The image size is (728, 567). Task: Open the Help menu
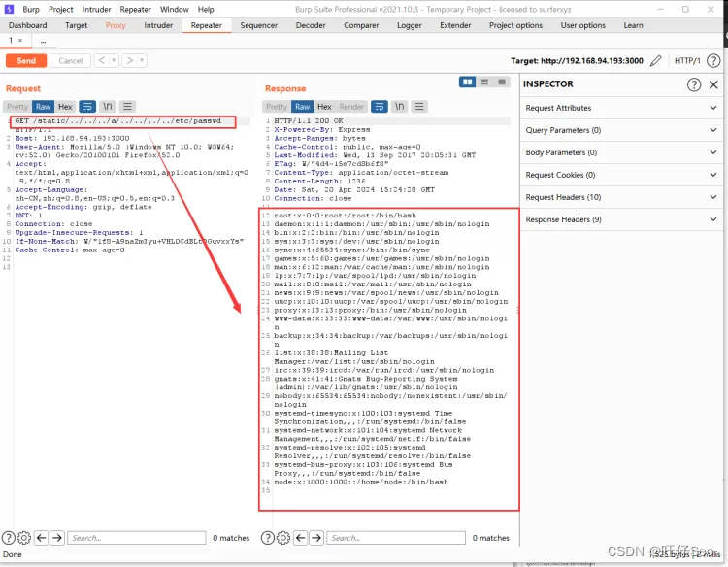206,10
